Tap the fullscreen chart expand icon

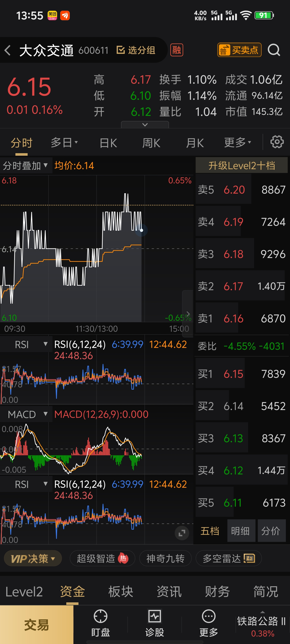(x=182, y=533)
